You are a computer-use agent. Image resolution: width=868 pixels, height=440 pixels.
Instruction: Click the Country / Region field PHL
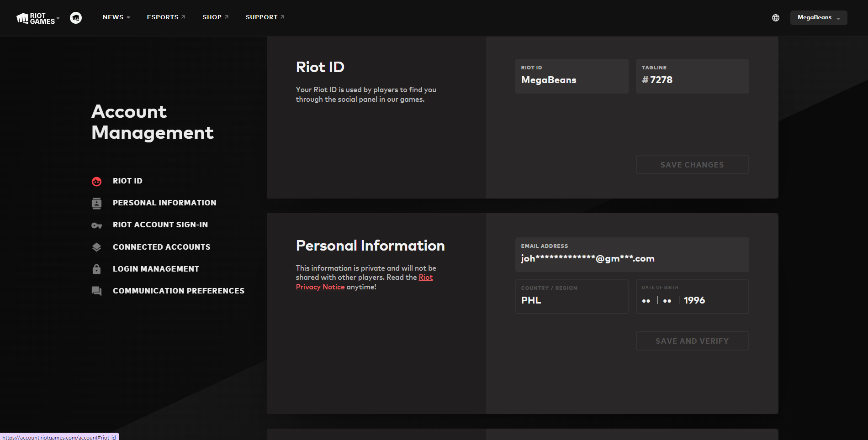point(572,297)
